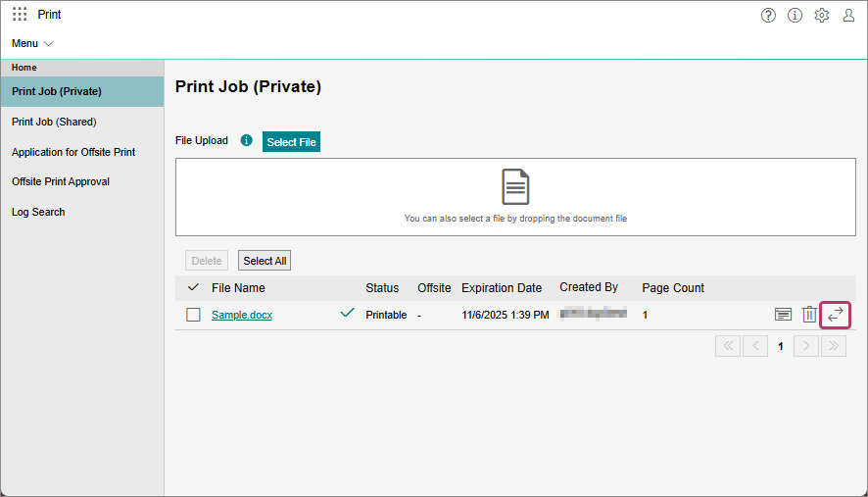868x497 pixels.
Task: Go to the next page arrow
Action: 806,346
